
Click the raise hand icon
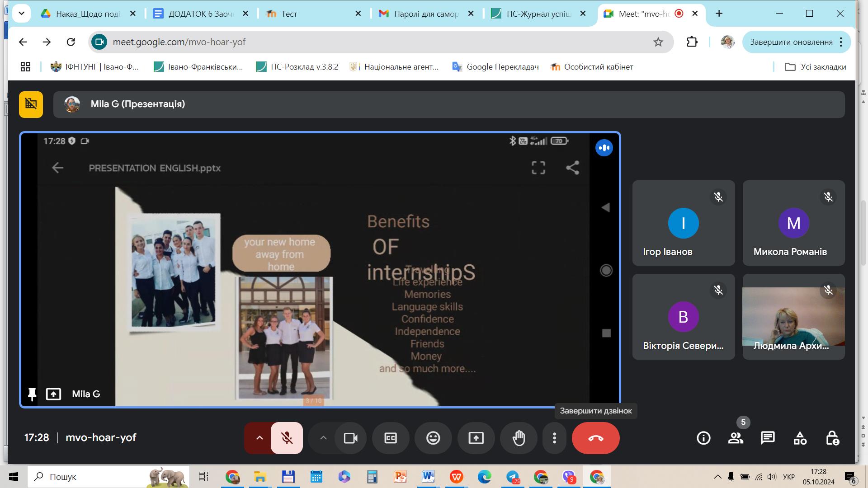point(519,438)
